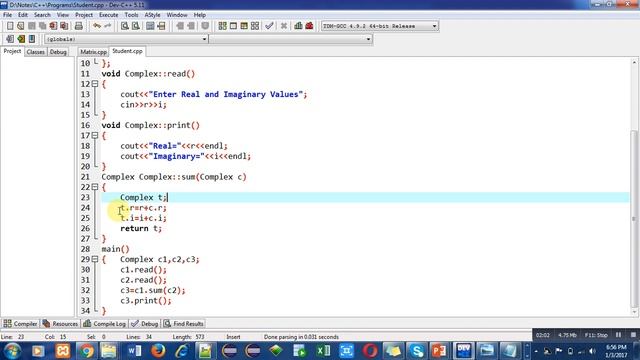
Task: Click the Find magnifier toolbar icon
Action: 124,26
